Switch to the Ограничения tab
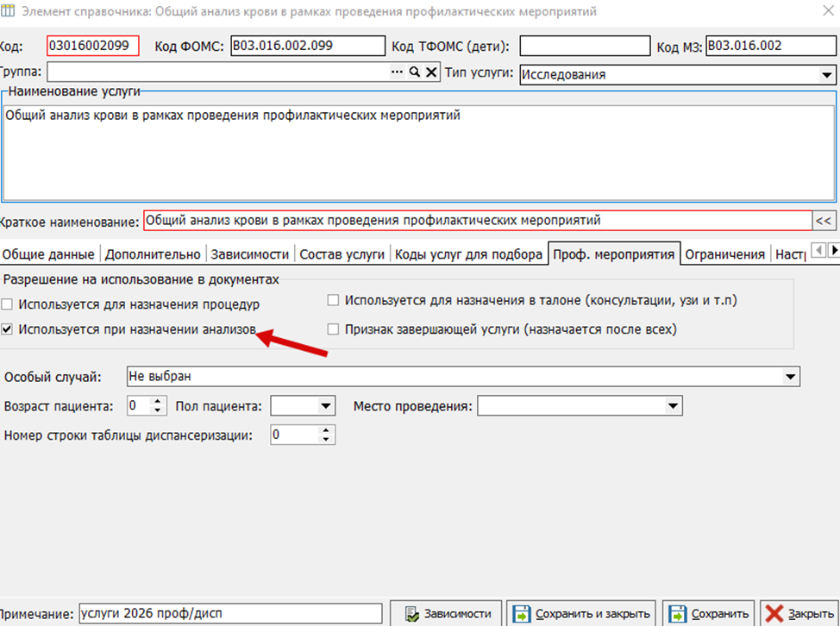840x626 pixels. pos(724,254)
